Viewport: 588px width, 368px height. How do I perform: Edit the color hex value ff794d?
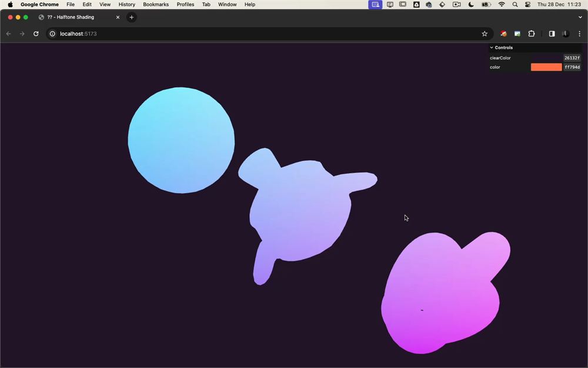(572, 67)
